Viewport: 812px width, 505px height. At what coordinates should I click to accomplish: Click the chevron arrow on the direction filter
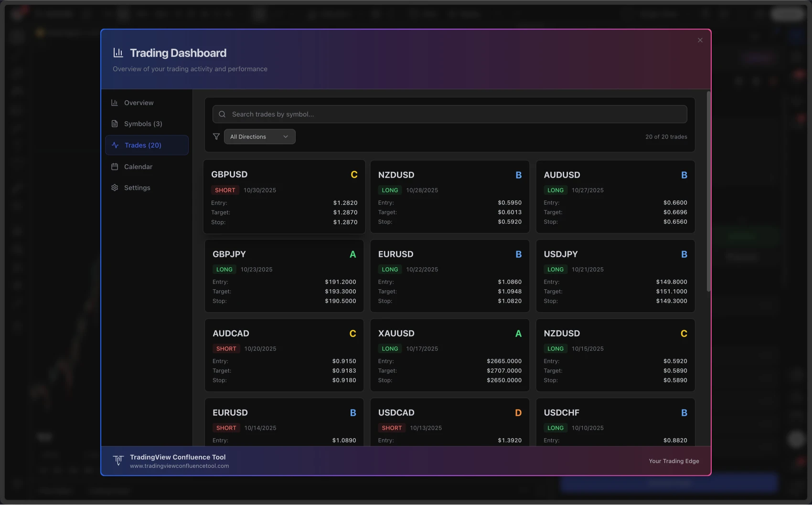point(286,137)
